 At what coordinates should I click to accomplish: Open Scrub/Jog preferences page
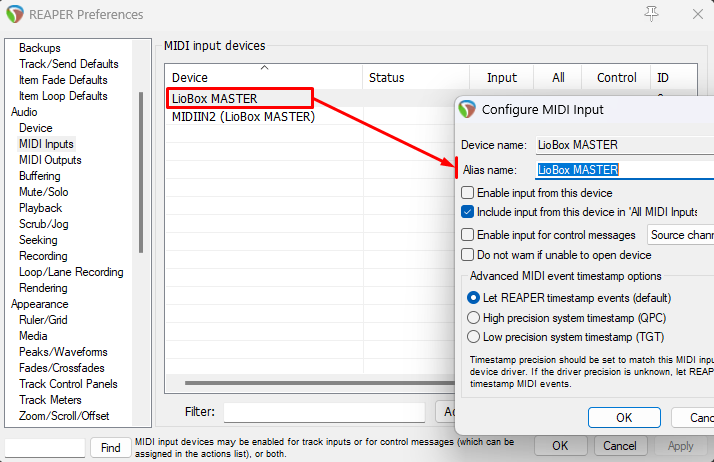[44, 223]
